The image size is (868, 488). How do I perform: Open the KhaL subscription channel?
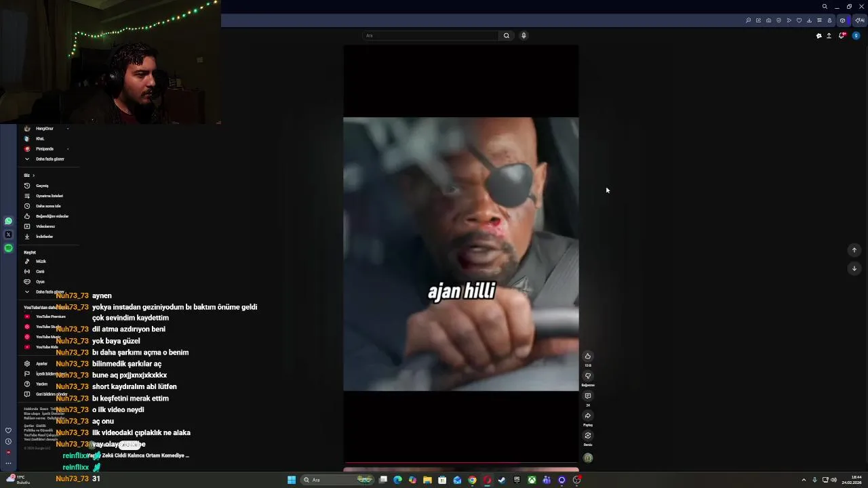point(40,138)
